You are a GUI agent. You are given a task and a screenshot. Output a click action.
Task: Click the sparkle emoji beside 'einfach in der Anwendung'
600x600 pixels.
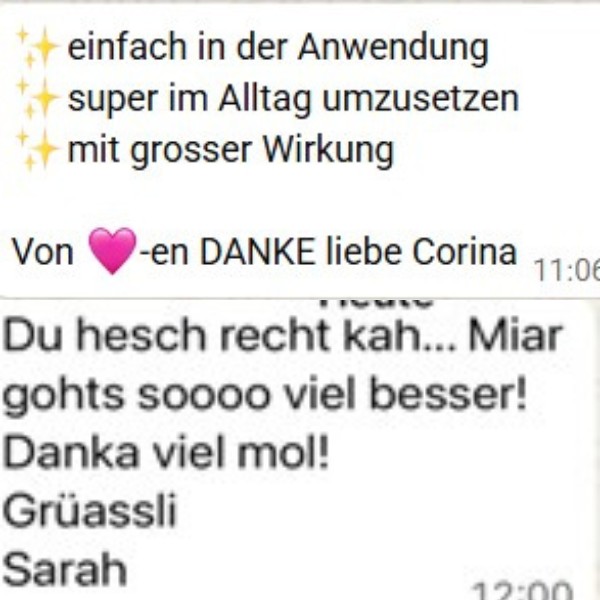click(38, 47)
